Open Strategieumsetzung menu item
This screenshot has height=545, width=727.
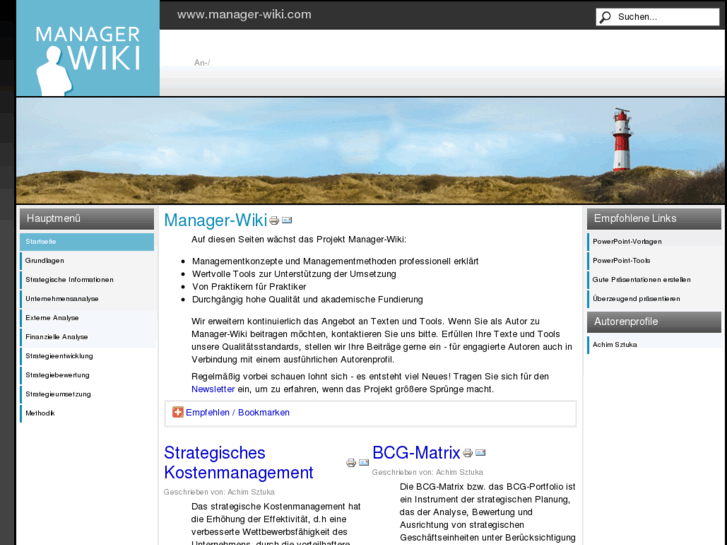87,394
